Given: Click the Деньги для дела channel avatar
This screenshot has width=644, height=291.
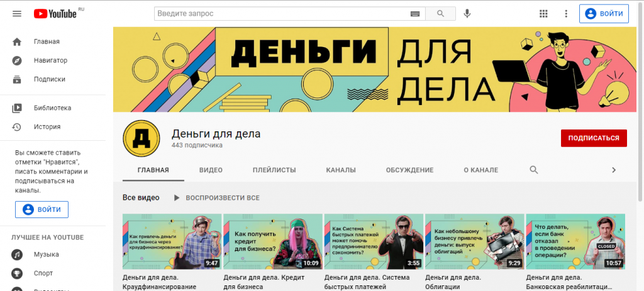Looking at the screenshot, I should (142, 139).
